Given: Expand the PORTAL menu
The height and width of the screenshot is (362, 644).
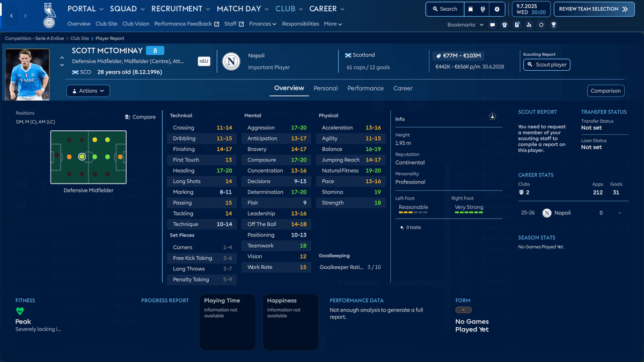Looking at the screenshot, I should point(86,9).
